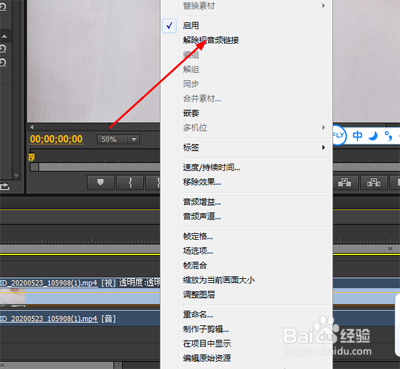400x369 pixels.
Task: Choose 帧定格... from the menu
Action: pyautogui.click(x=247, y=237)
